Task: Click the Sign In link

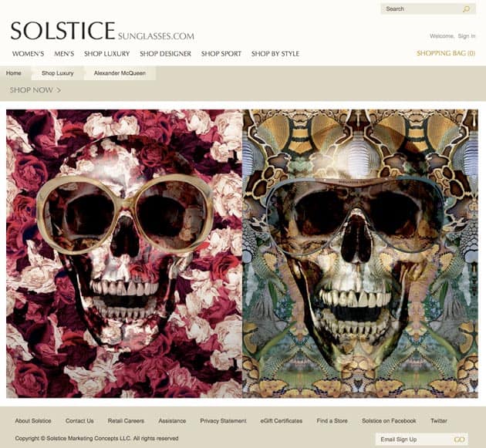Action: pos(467,36)
